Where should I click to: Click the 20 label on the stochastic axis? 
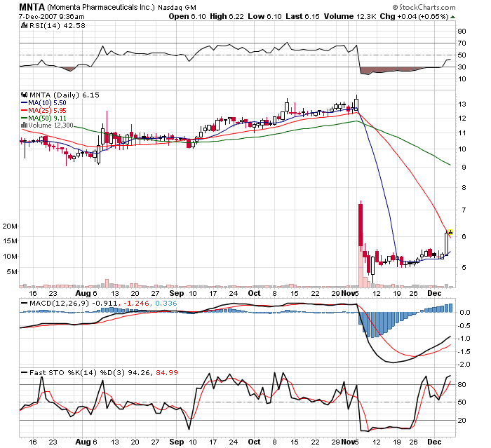(x=462, y=421)
